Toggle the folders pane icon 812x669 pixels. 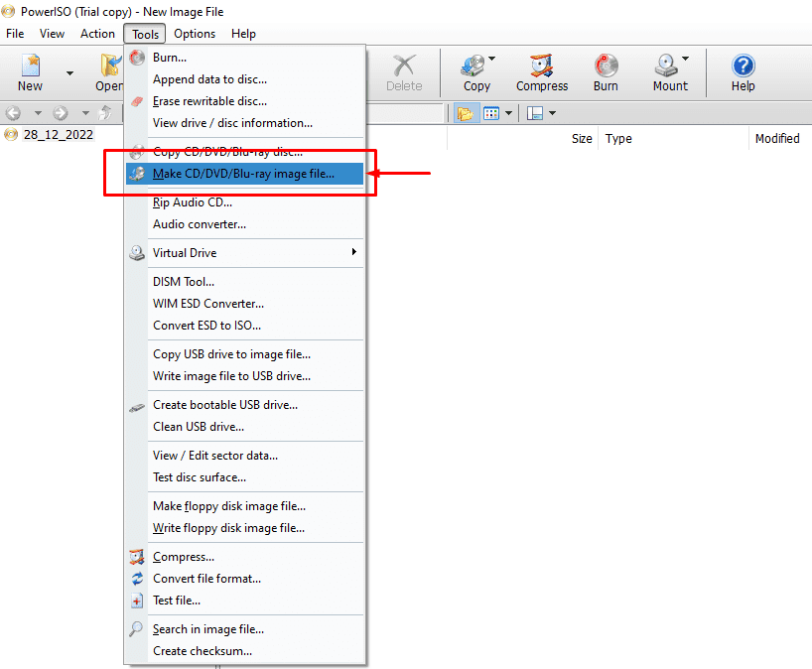(x=465, y=113)
